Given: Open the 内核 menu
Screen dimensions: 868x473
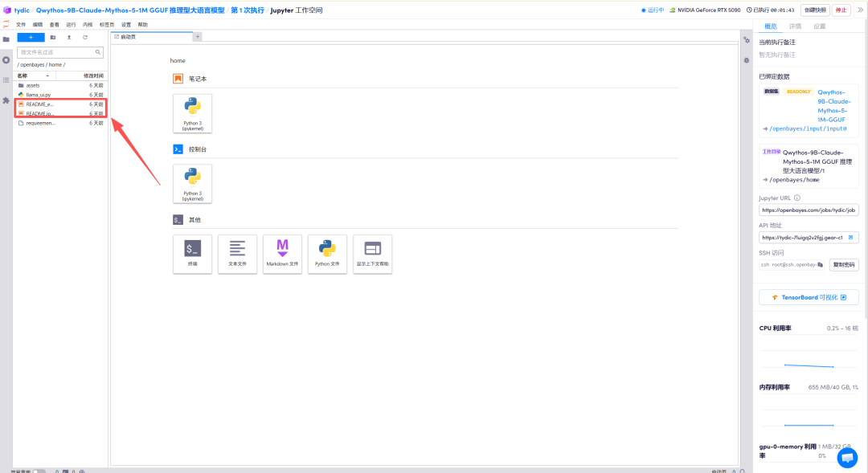Looking at the screenshot, I should [x=88, y=25].
